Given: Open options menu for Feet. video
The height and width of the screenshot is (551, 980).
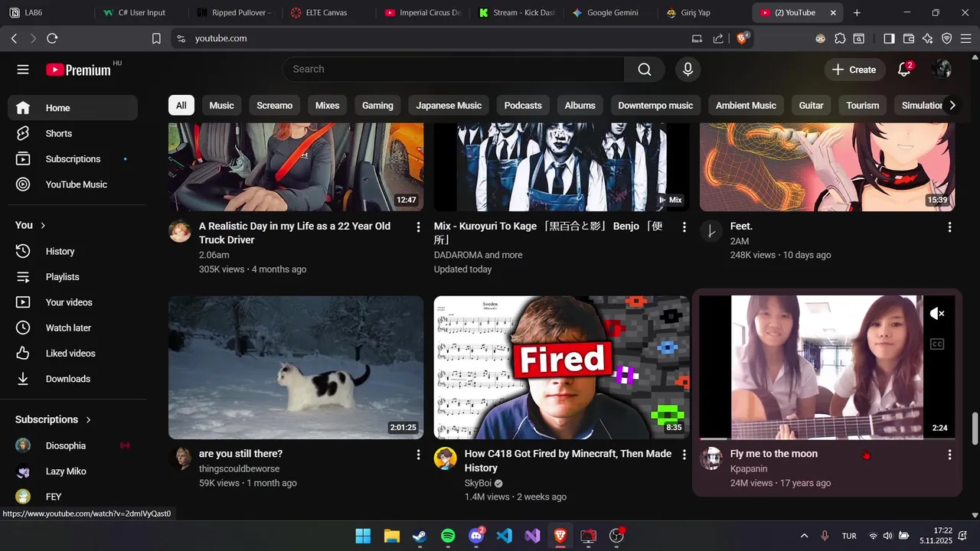Looking at the screenshot, I should point(949,227).
